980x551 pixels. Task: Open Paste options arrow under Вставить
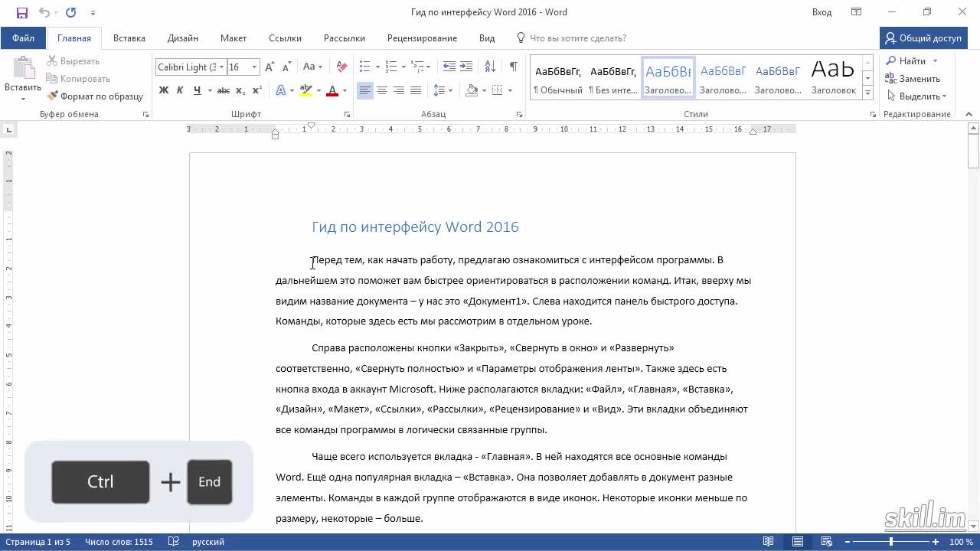23,98
